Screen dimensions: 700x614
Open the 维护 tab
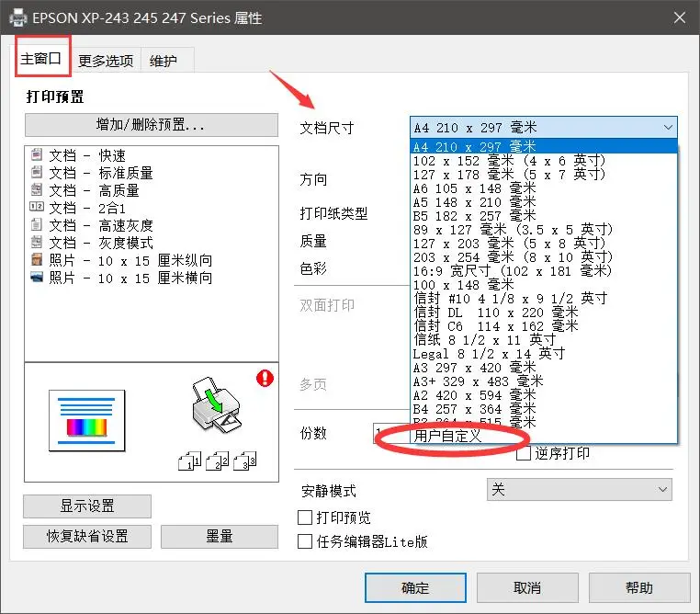[x=164, y=61]
